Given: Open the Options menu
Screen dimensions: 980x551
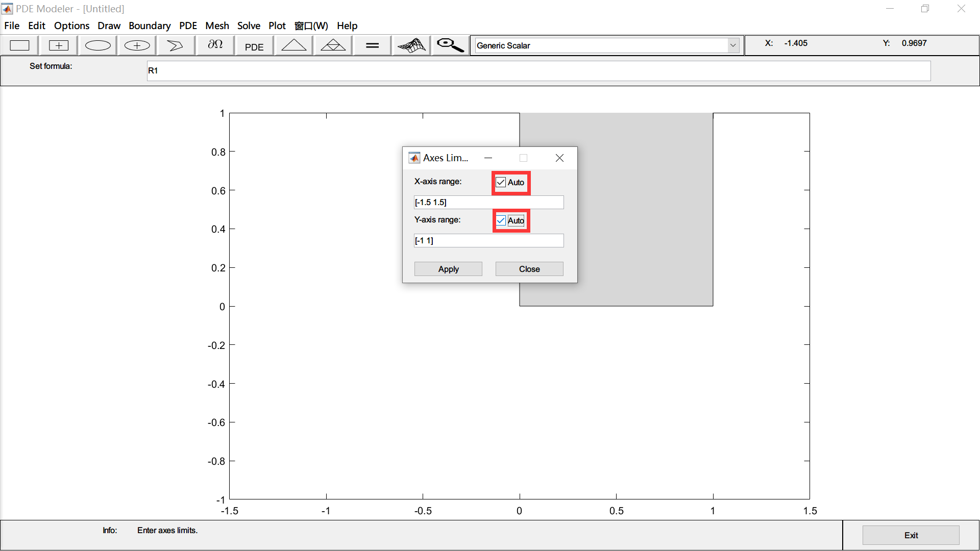Looking at the screenshot, I should pos(71,26).
